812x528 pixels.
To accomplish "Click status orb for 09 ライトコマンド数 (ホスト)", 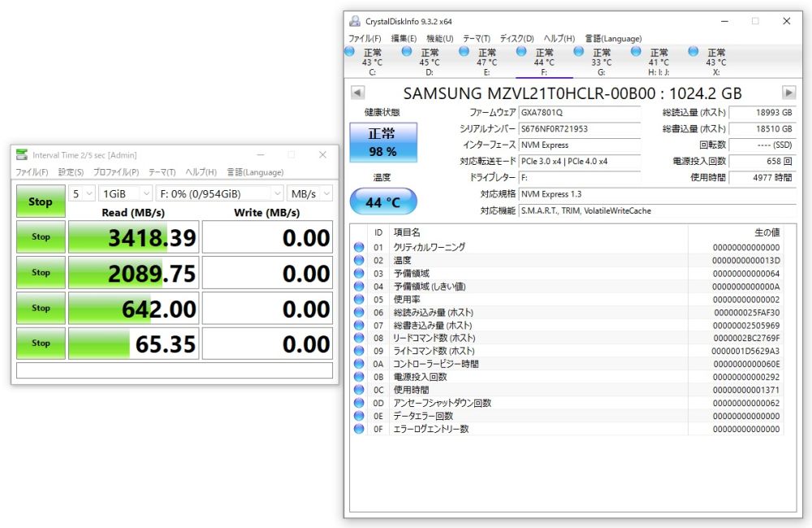I will point(359,351).
